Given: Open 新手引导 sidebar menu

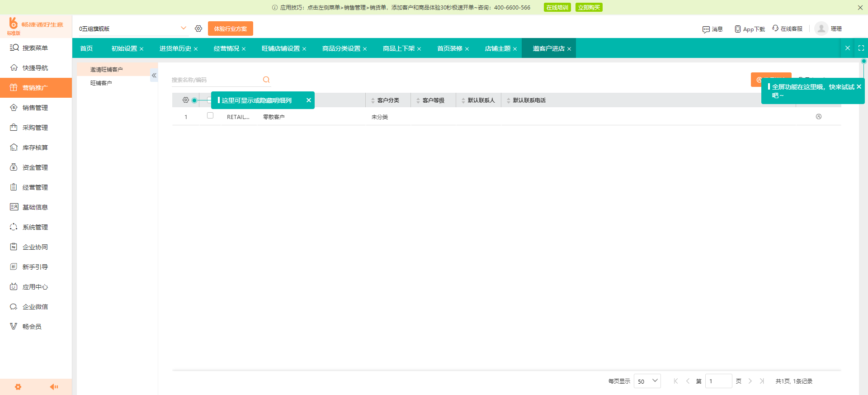Looking at the screenshot, I should (36, 267).
